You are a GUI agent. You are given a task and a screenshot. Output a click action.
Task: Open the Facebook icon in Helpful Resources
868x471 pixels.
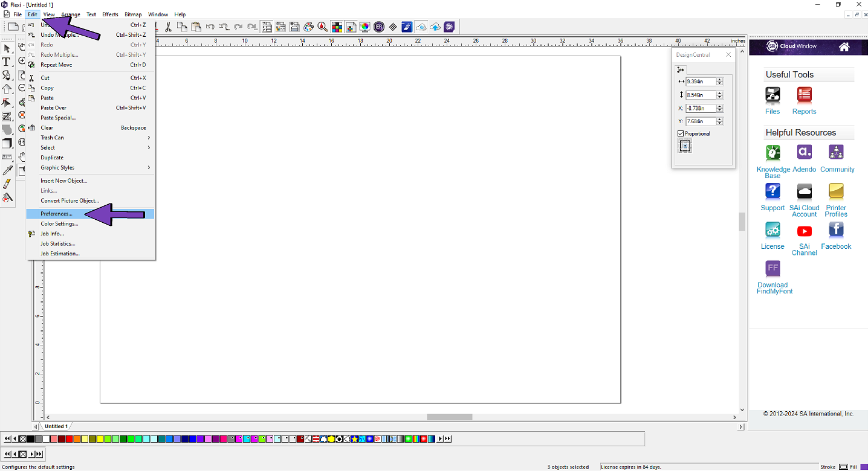[x=836, y=229]
